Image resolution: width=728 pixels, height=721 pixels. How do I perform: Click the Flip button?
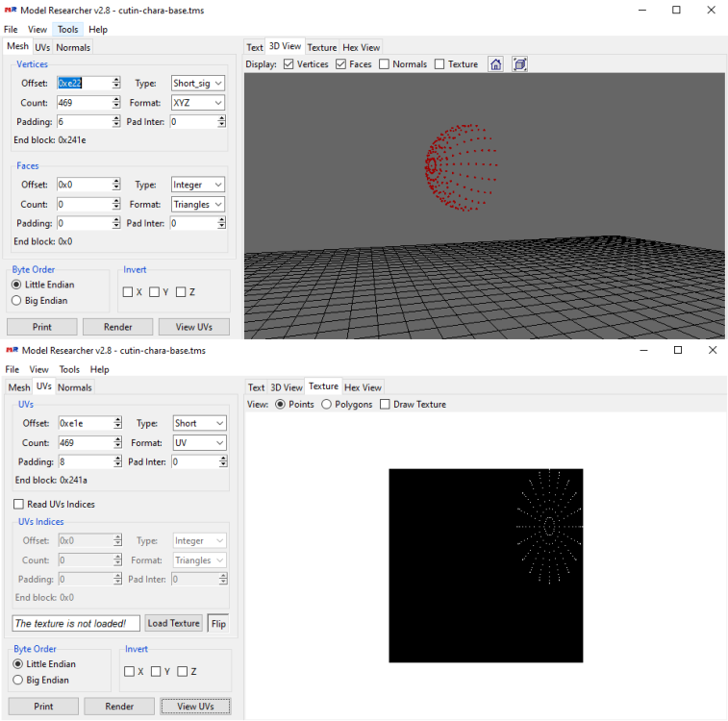(x=218, y=623)
